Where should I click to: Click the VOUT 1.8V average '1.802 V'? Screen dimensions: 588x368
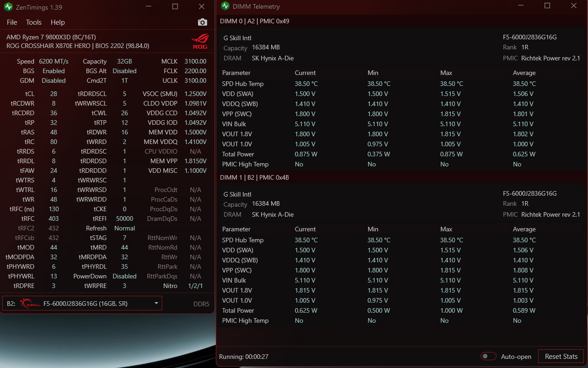(523, 134)
